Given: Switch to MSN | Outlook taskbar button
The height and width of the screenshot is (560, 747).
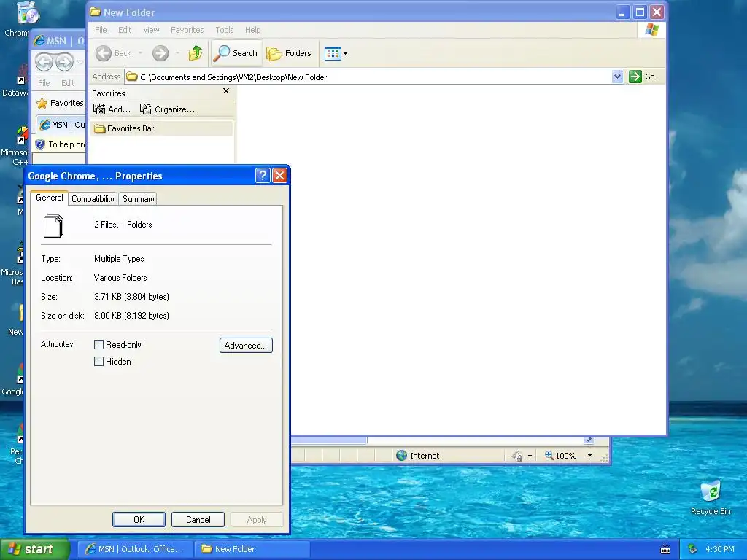Looking at the screenshot, I should (x=135, y=549).
